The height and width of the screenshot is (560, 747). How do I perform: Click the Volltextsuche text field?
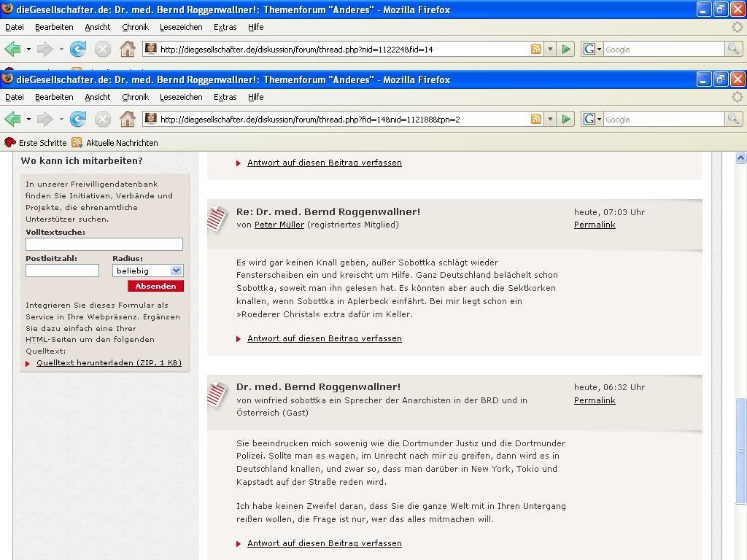[x=104, y=244]
